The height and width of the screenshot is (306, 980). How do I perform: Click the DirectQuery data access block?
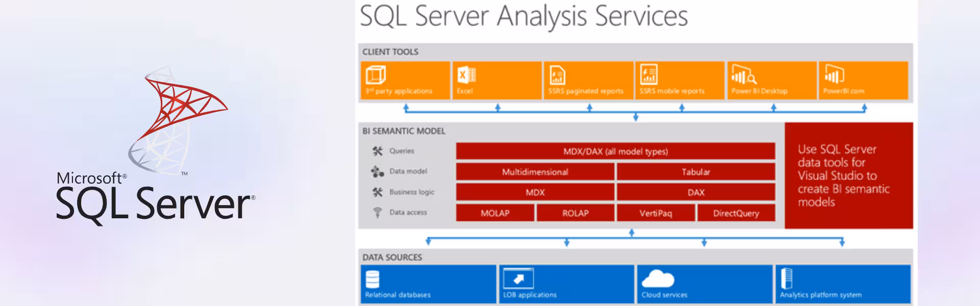pos(736,213)
